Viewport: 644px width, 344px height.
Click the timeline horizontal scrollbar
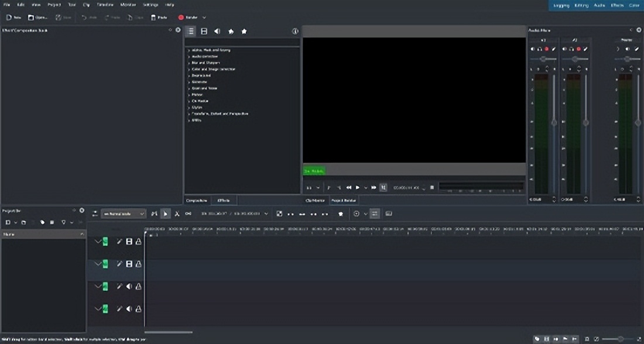click(x=169, y=332)
